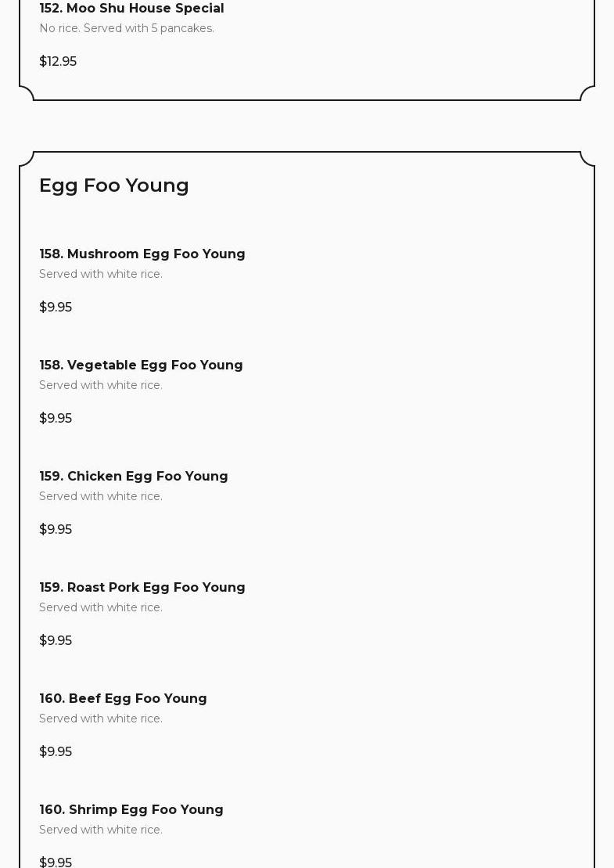Select the Mushroom Egg Foo Young item
614x868 pixels.
(x=142, y=254)
